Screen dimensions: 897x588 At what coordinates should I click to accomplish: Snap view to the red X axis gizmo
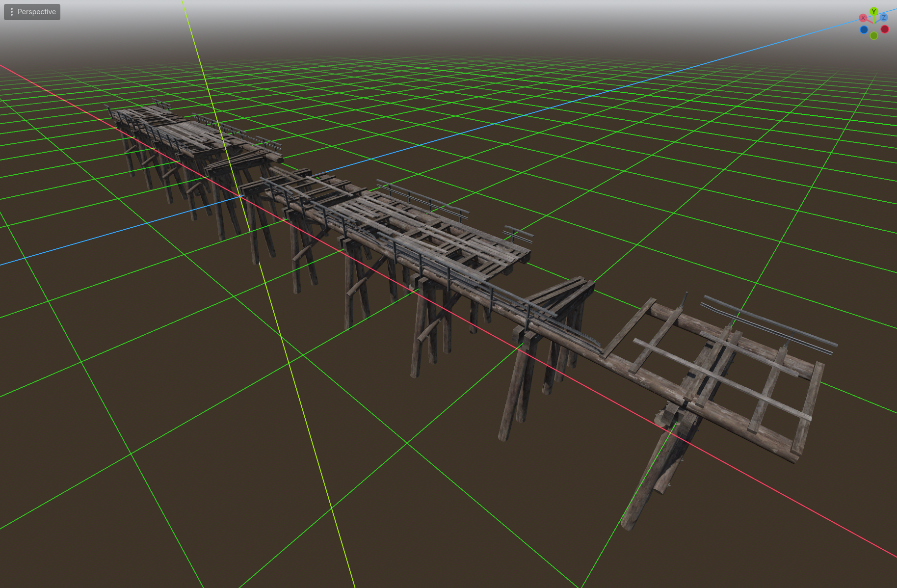863,18
